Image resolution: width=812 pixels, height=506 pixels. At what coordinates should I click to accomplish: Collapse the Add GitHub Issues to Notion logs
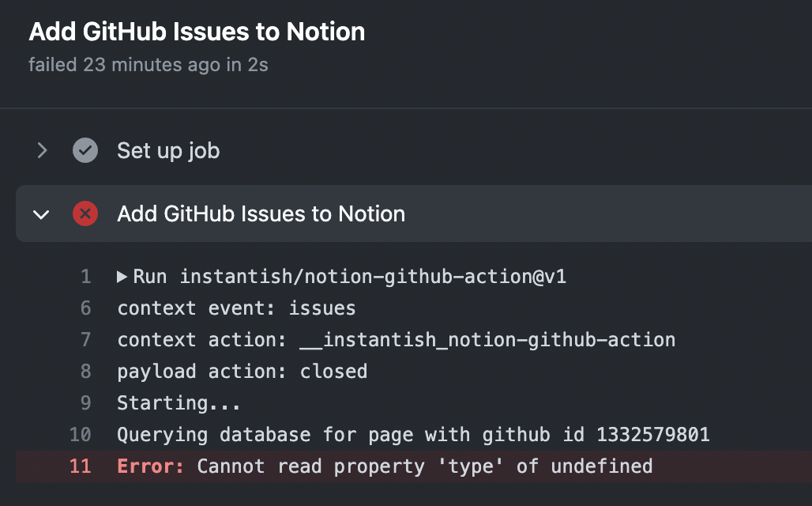click(x=42, y=213)
